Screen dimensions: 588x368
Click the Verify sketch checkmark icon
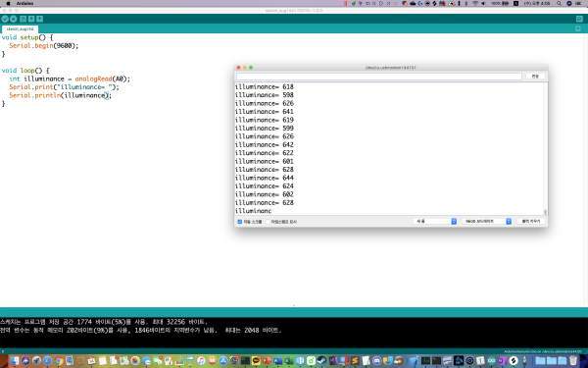pos(5,19)
